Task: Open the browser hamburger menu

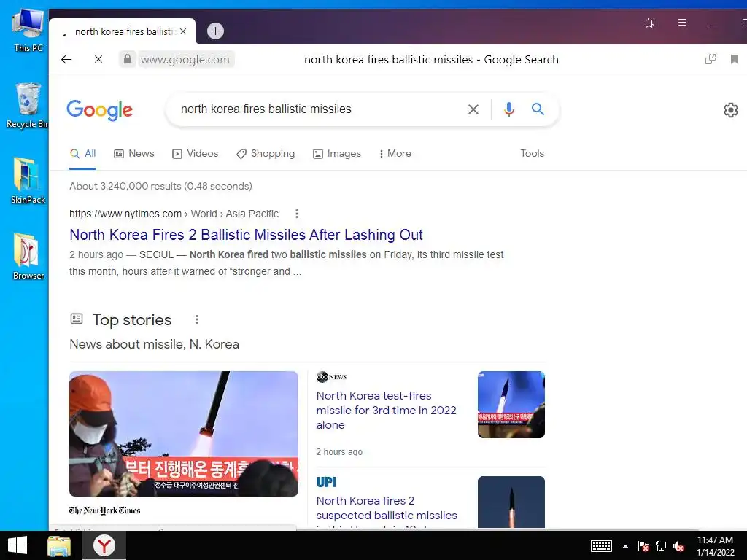Action: tap(682, 23)
